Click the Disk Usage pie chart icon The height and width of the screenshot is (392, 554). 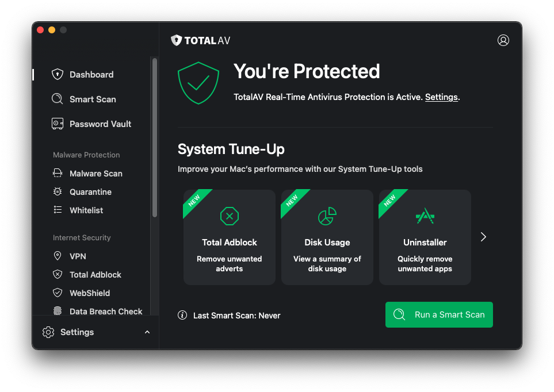pyautogui.click(x=327, y=217)
